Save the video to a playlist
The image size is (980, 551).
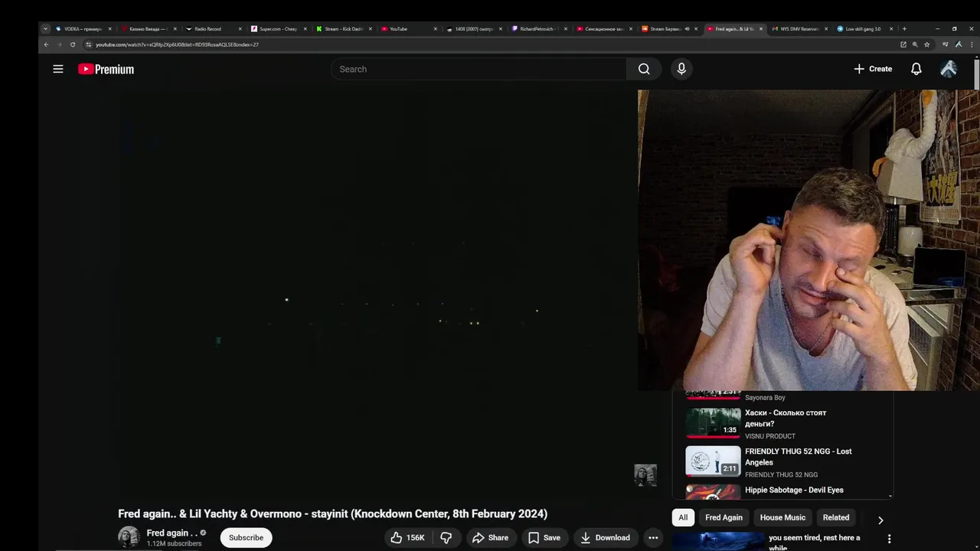544,538
